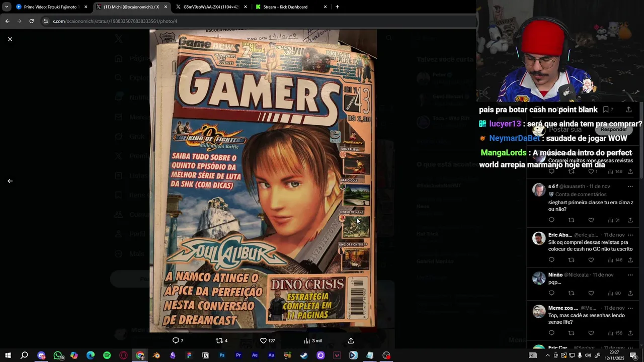Viewport: 644px width, 362px height.
Task: Open Windows taskbar search
Action: [24, 355]
